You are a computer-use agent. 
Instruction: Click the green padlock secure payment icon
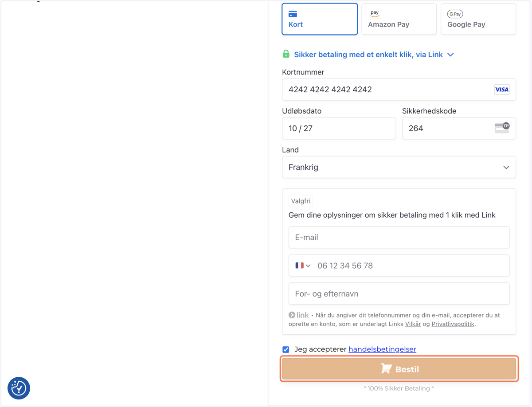tap(286, 54)
